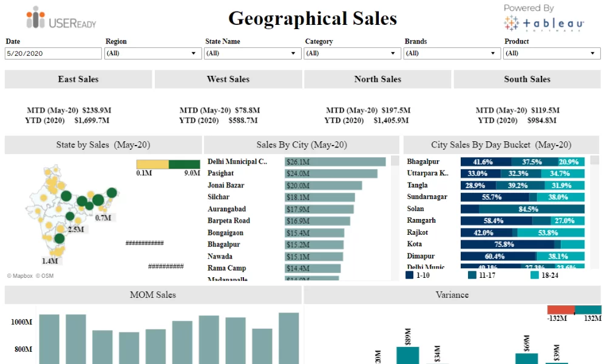Click the teal variance legend swatch
The width and height of the screenshot is (607, 364).
[588, 309]
